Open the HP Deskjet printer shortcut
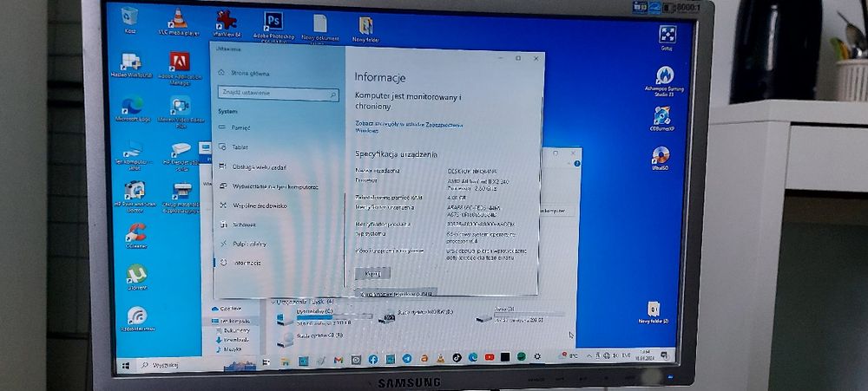This screenshot has height=391, width=868. (181, 156)
